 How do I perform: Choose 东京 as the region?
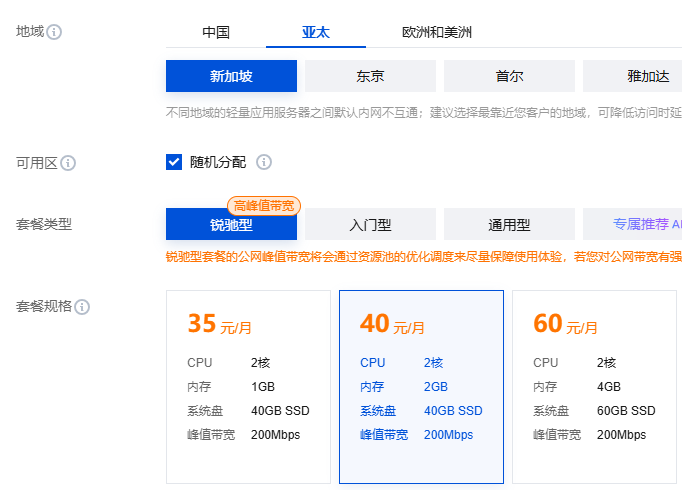click(370, 76)
